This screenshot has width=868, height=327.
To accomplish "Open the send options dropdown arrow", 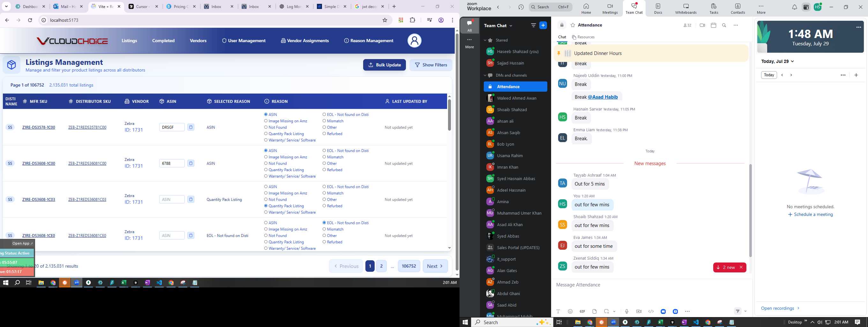I will tap(745, 311).
